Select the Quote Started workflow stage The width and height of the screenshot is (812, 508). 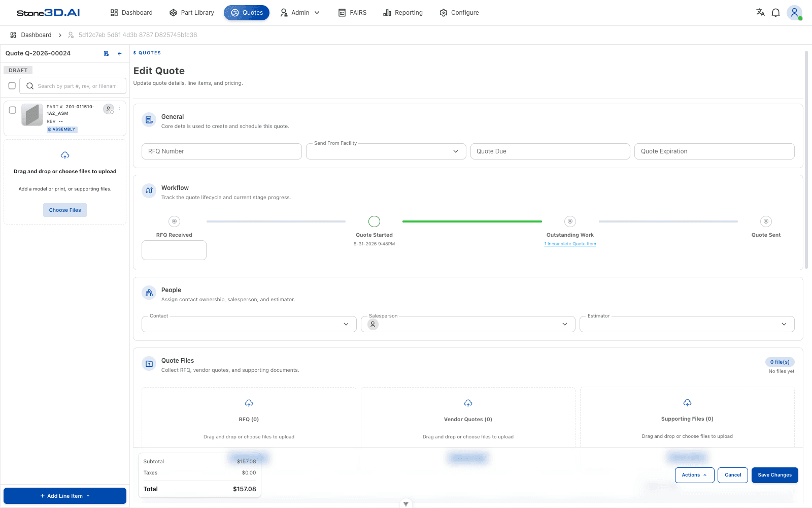[x=374, y=221]
